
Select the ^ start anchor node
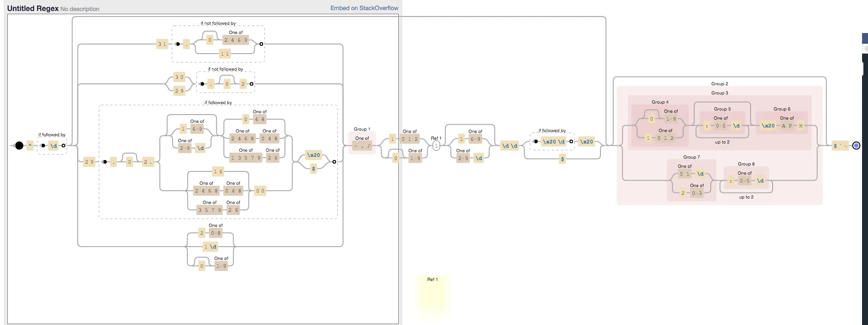(30, 145)
